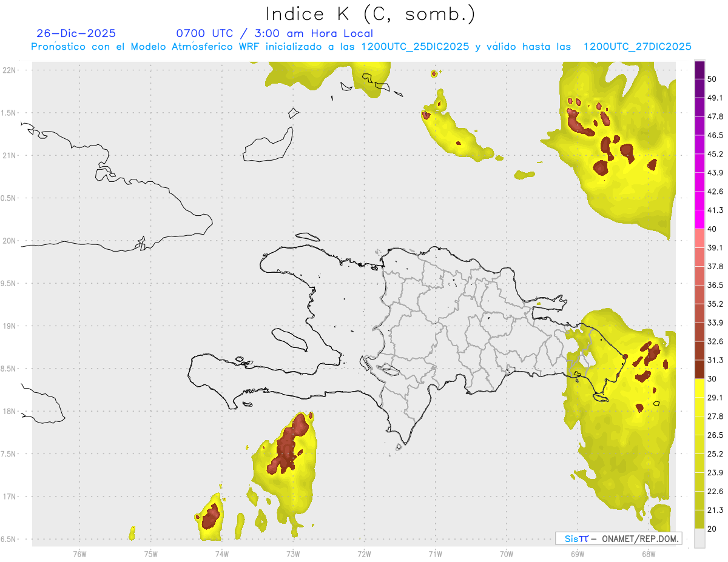Select the date label "26-Dic-2025"
728x562 pixels.
[76, 33]
